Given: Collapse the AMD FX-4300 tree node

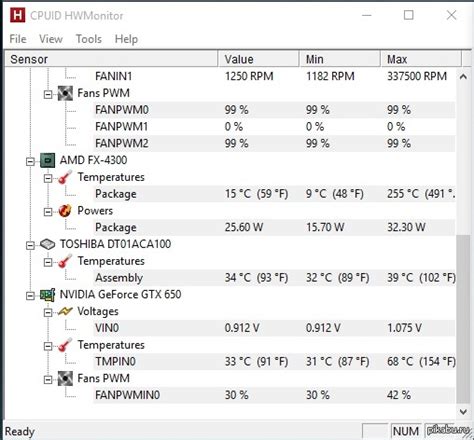Looking at the screenshot, I should pyautogui.click(x=30, y=162).
